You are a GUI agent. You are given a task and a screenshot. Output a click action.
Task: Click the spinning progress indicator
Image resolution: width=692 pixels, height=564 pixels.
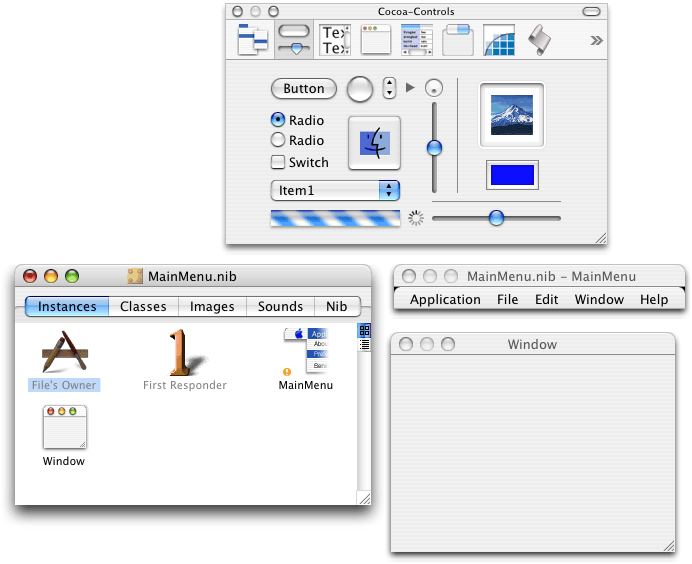[415, 218]
